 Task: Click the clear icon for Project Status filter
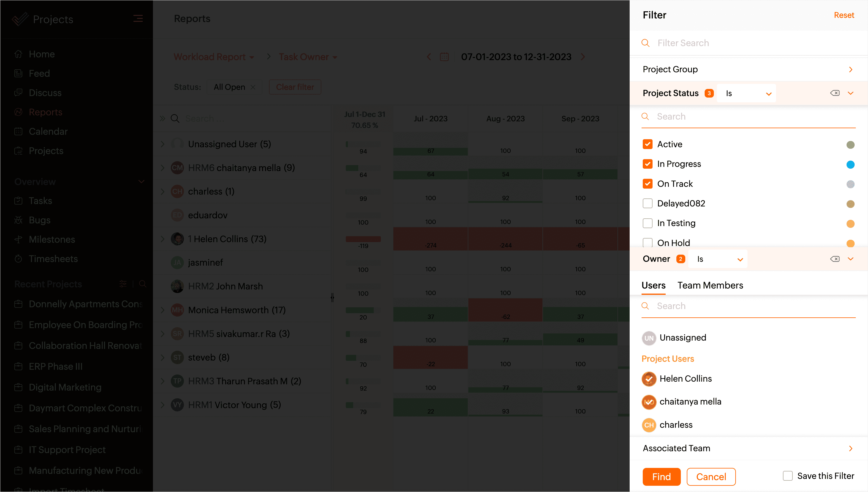pyautogui.click(x=835, y=93)
